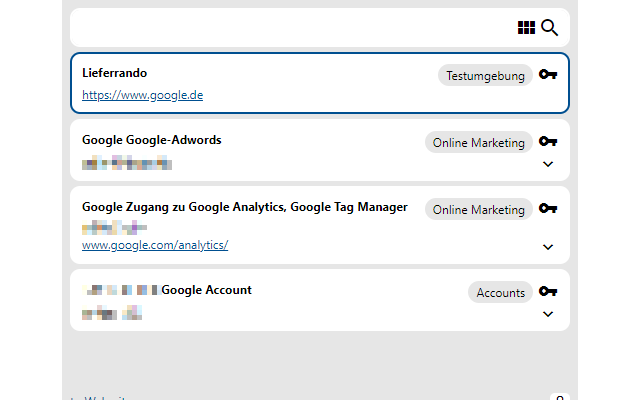Click the key icon for Lieferrando
This screenshot has height=400, width=640.
(547, 75)
